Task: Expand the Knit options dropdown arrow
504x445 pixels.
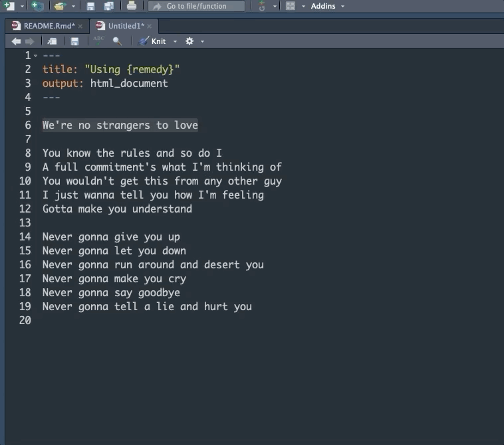Action: 175,41
